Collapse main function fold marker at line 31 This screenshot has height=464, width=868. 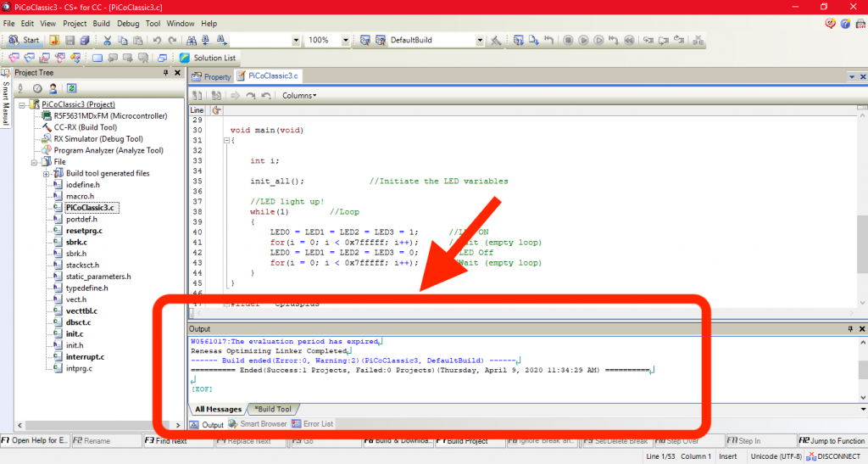tap(226, 141)
